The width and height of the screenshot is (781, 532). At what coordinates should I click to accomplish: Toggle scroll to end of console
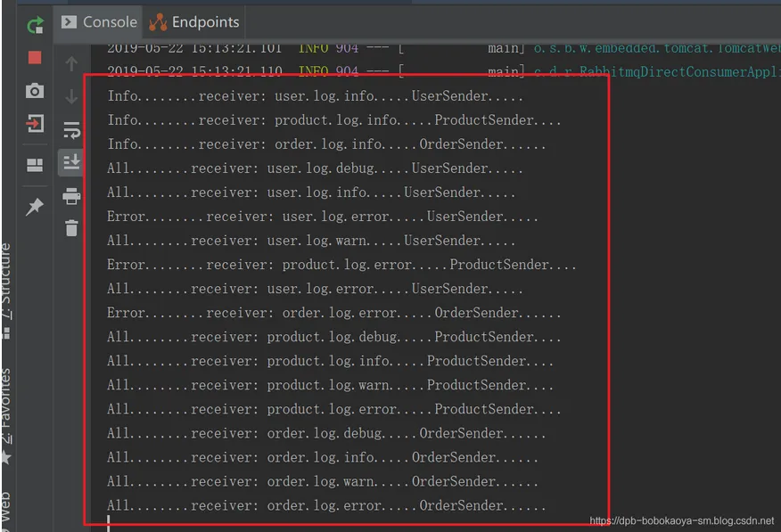(x=71, y=162)
